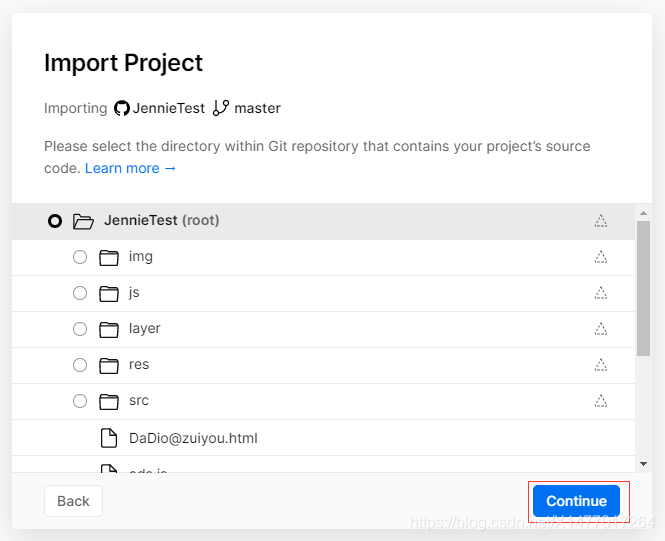
Task: Click the scrollbar down arrow
Action: click(643, 464)
